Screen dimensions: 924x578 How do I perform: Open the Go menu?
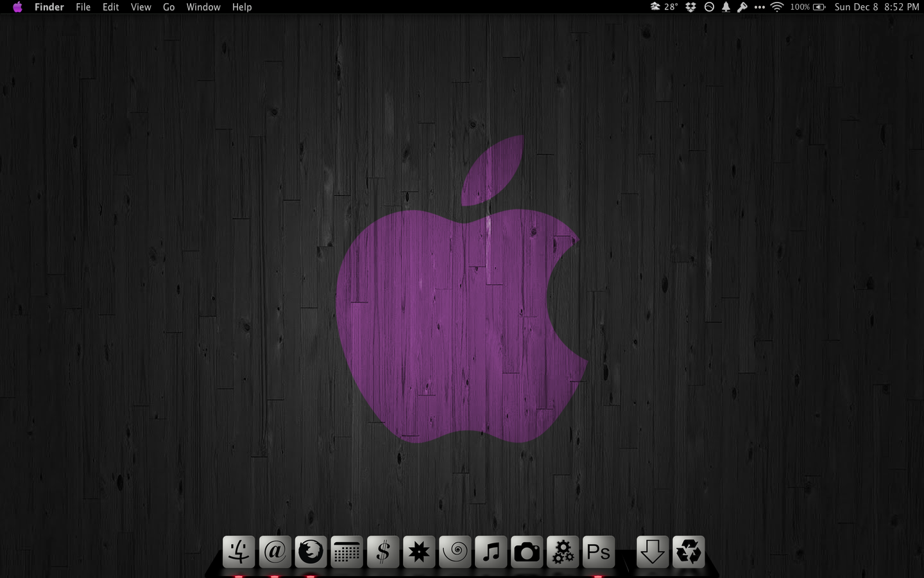click(169, 7)
